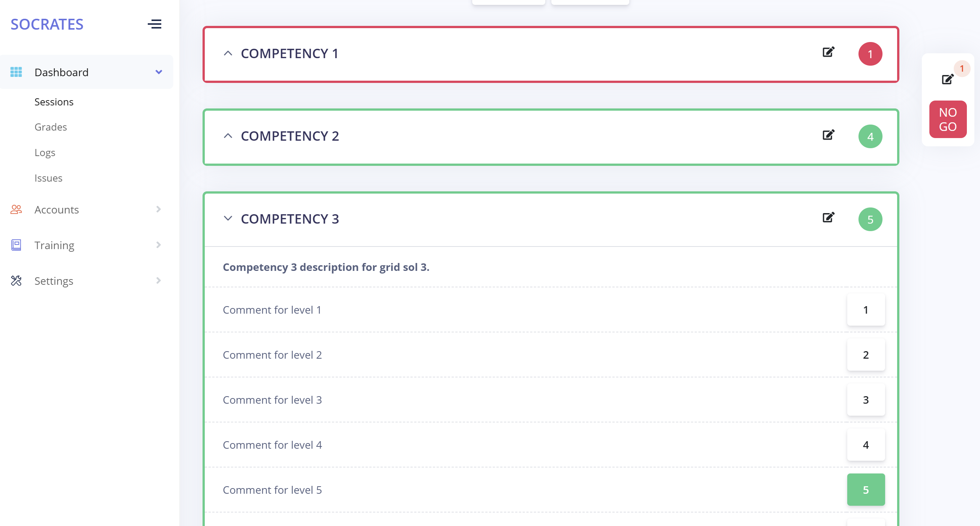
Task: Click the sidebar collapse hamburger icon
Action: tap(155, 24)
